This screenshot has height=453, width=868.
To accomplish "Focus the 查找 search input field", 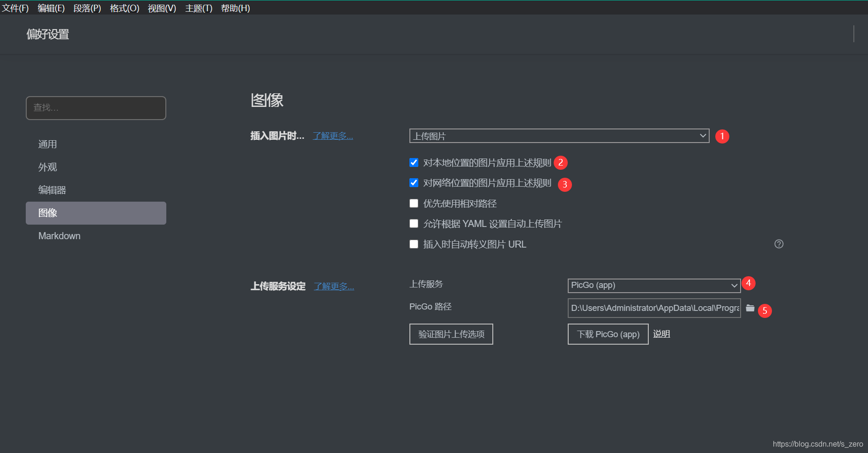I will click(96, 108).
